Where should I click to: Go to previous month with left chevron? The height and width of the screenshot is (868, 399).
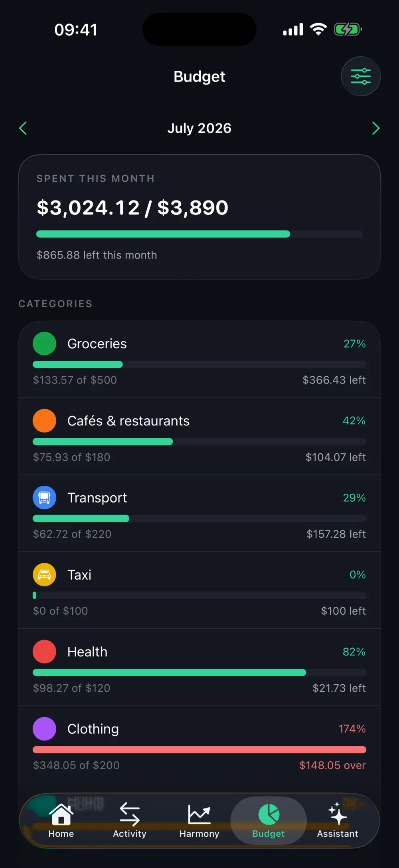pyautogui.click(x=23, y=128)
